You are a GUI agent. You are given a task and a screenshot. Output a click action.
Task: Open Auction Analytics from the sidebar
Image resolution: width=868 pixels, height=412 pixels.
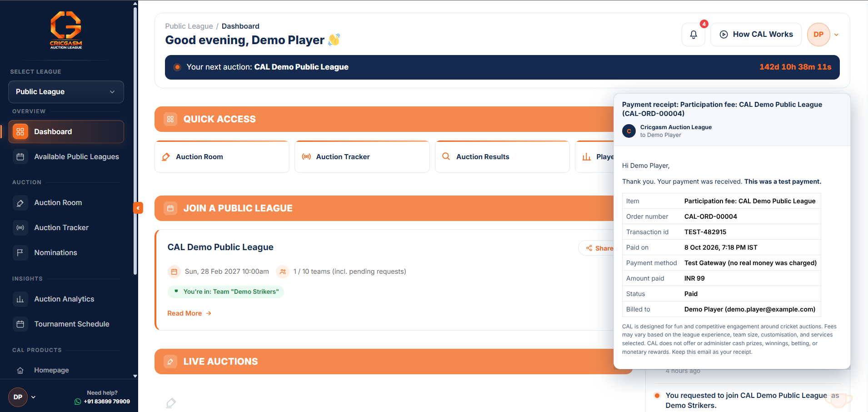click(66, 299)
